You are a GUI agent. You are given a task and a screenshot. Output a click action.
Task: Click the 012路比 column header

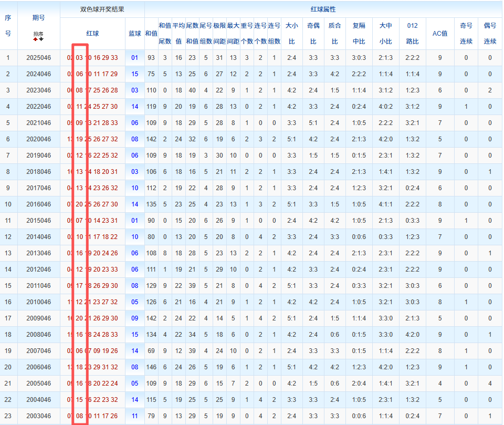pos(412,33)
